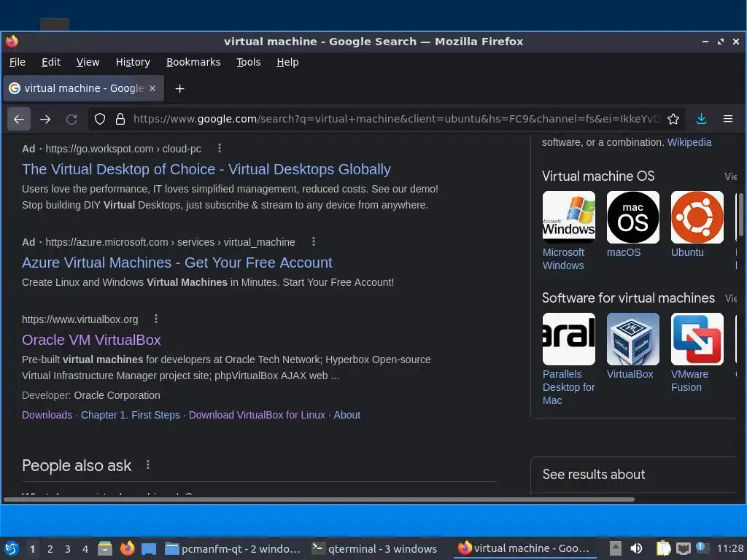The image size is (747, 560).
Task: Open Download VirtualBox for Linux sitelink
Action: coord(257,415)
